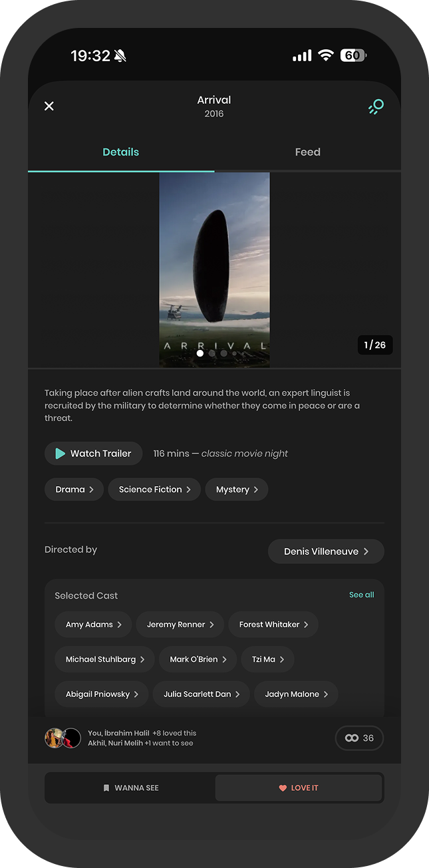Open Tzi Ma cast chip
Screen dimensions: 429x868
[267, 659]
